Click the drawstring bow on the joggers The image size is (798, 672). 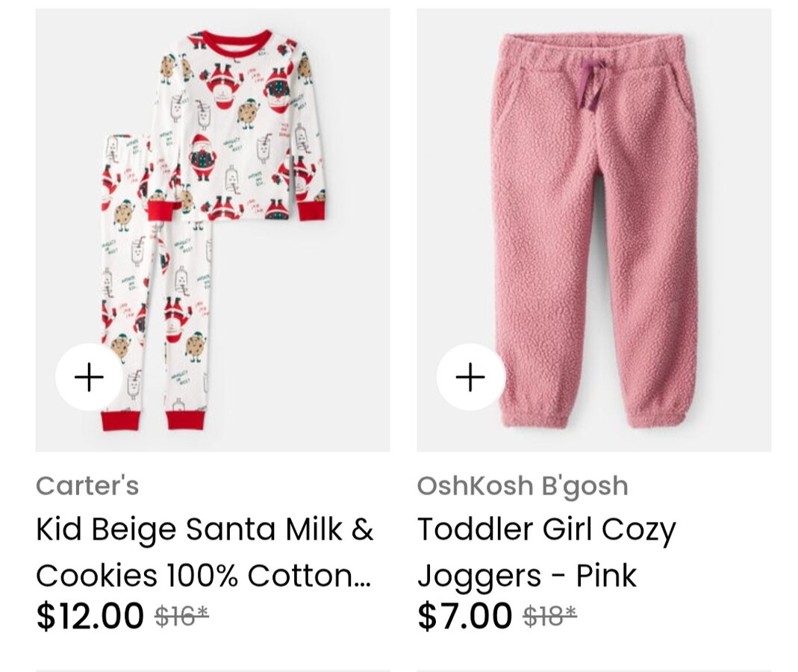point(592,84)
